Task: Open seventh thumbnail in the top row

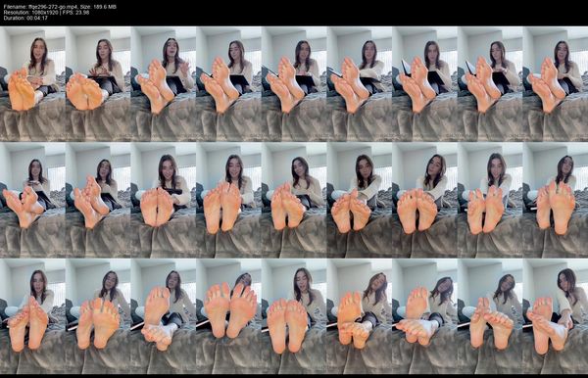Action: click(424, 83)
